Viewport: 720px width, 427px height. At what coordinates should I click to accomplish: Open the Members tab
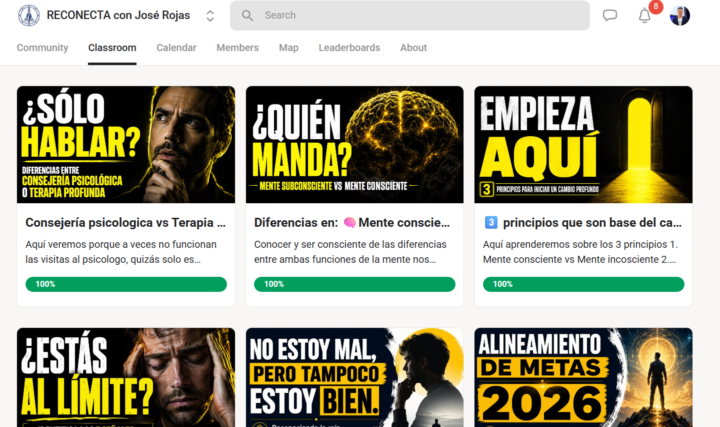(237, 48)
